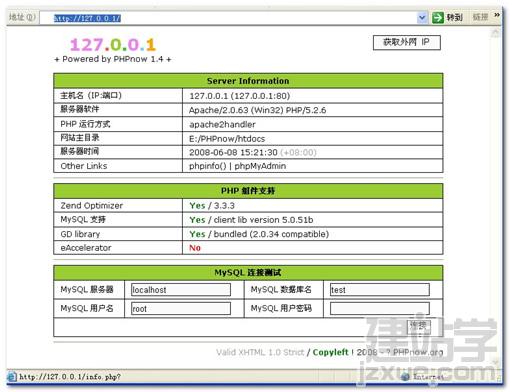This screenshot has height=392, width=510.
Task: Click the MySQL username root field
Action: (181, 308)
